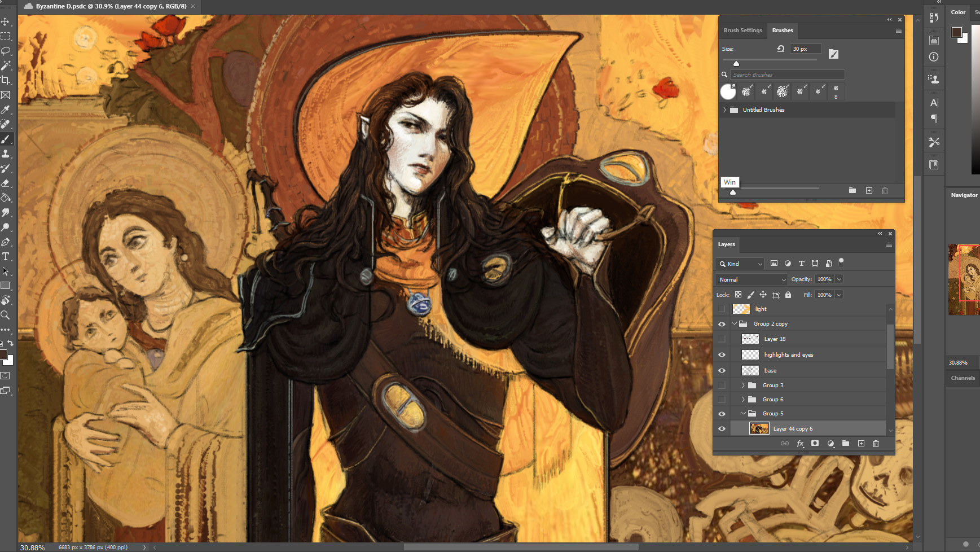The width and height of the screenshot is (980, 552).
Task: Open the Fill dropdown arrow
Action: point(839,295)
